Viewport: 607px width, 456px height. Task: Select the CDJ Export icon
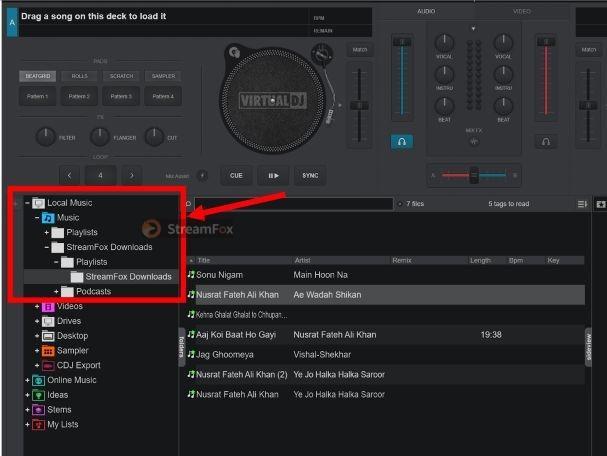coord(48,365)
